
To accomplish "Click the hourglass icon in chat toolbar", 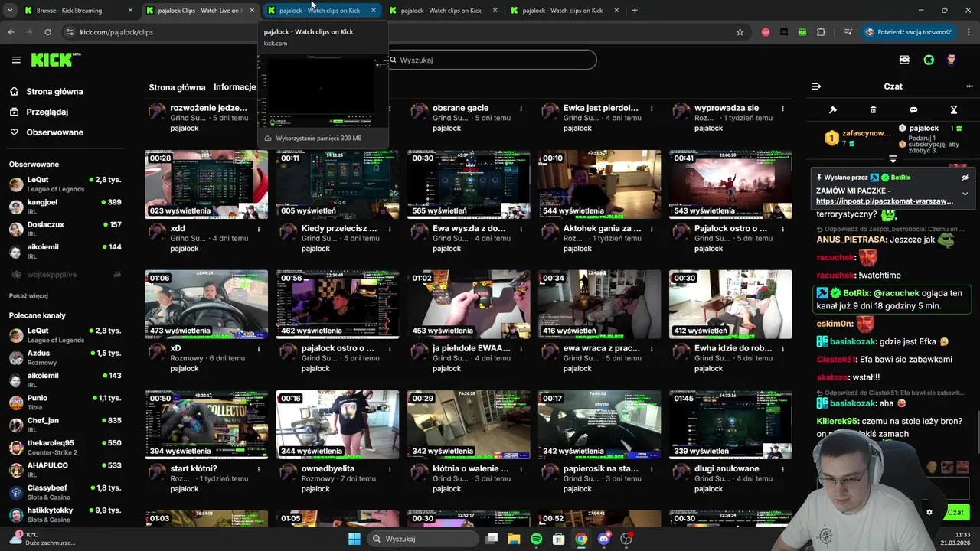I will (x=954, y=110).
